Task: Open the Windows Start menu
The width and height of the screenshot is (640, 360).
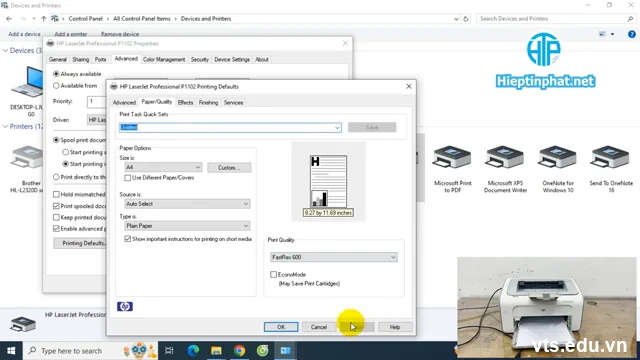Action: tap(11, 351)
